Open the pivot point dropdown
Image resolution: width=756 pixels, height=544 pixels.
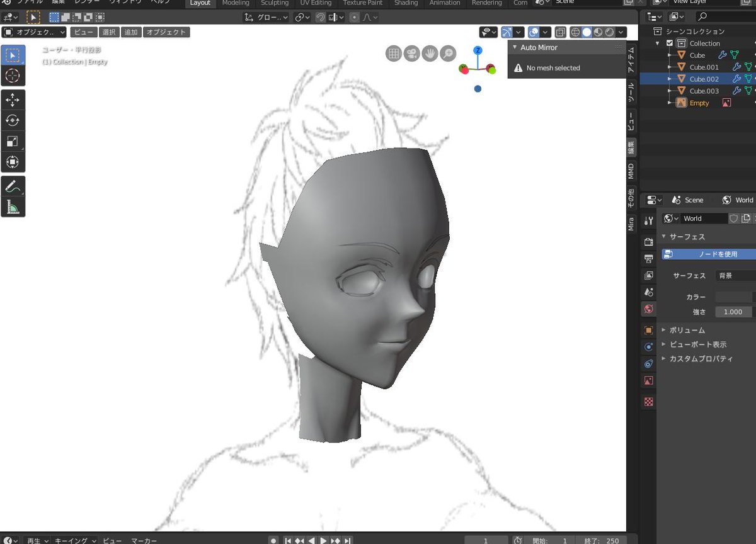[x=303, y=17]
